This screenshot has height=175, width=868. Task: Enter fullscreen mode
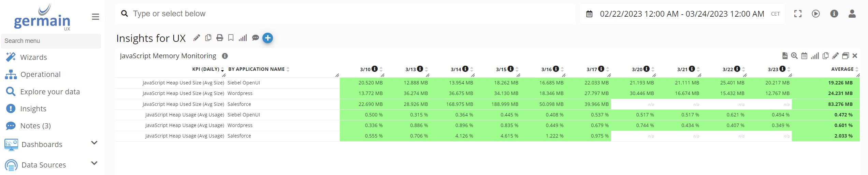798,14
